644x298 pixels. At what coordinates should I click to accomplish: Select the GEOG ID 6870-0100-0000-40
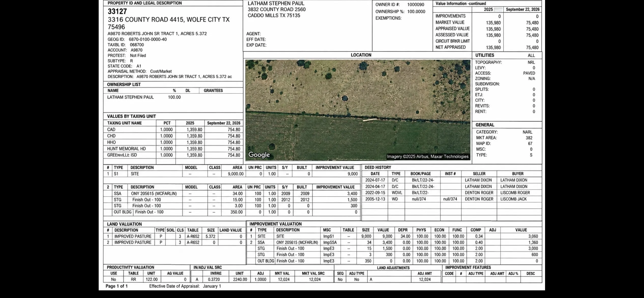pyautogui.click(x=148, y=39)
